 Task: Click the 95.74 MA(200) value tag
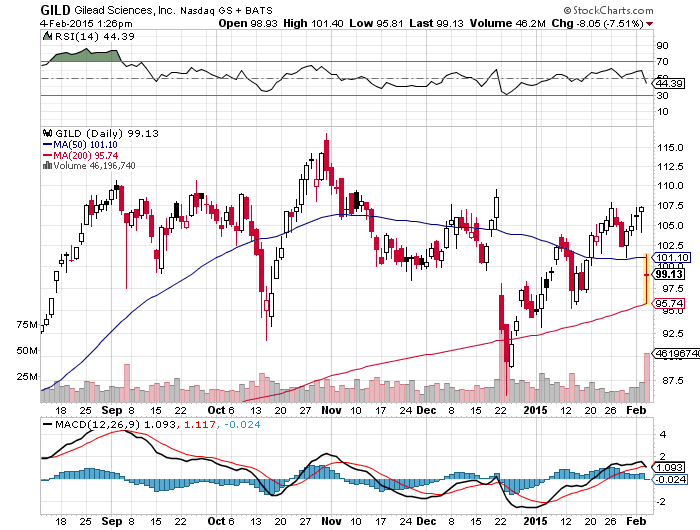[x=668, y=304]
